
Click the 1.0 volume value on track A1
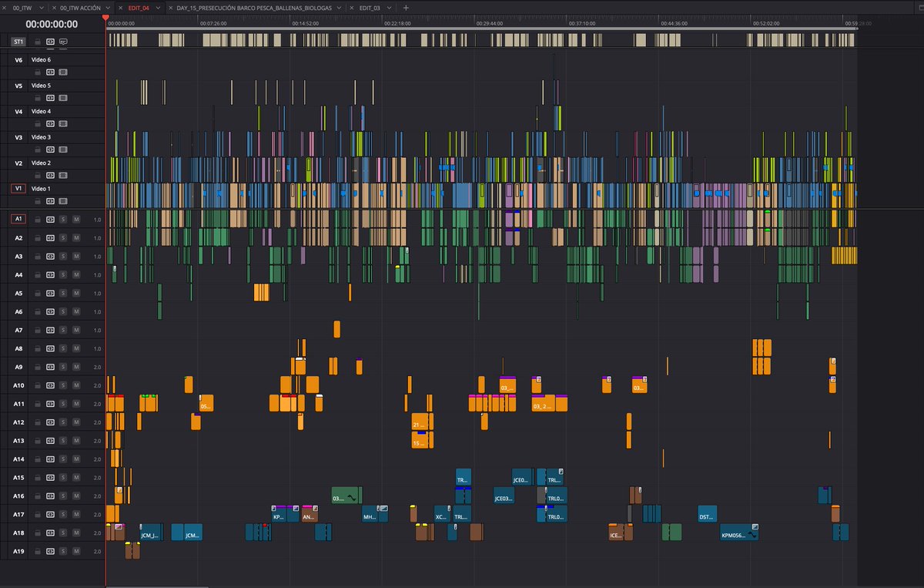(96, 219)
